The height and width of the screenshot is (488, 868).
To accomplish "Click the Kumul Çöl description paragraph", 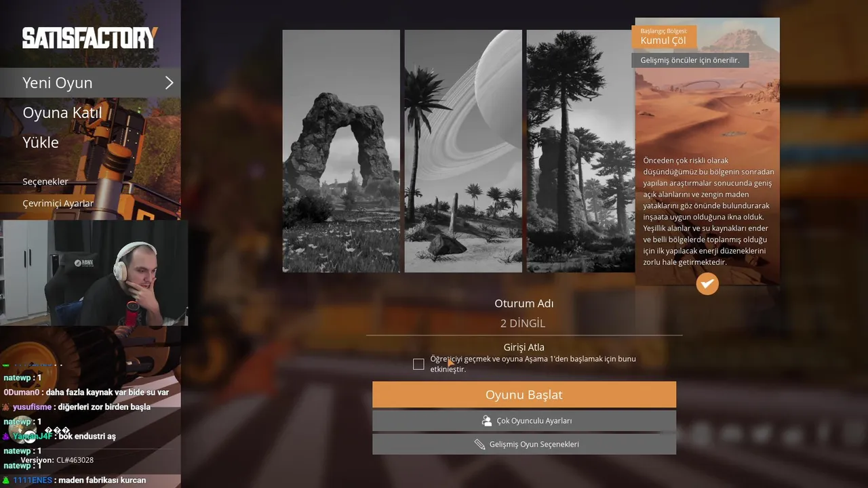I will coord(709,211).
